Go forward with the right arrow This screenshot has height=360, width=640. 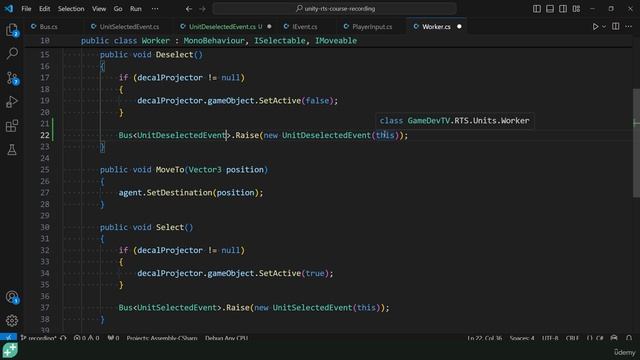(x=202, y=9)
